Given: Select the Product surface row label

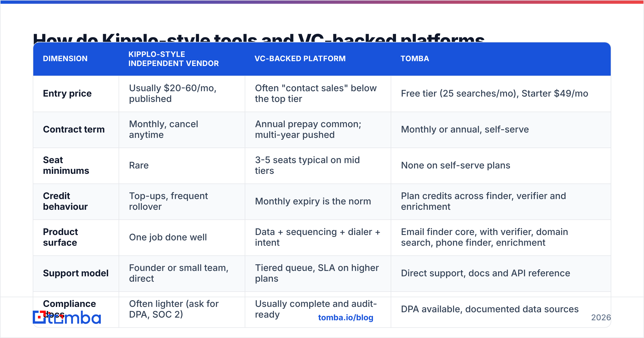Looking at the screenshot, I should [x=61, y=237].
